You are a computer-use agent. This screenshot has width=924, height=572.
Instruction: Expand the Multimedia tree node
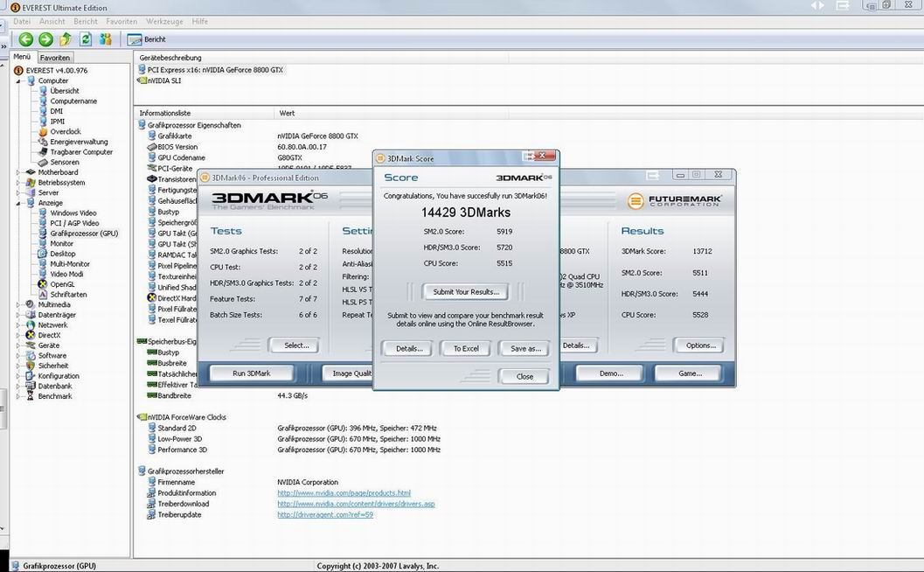(x=18, y=305)
